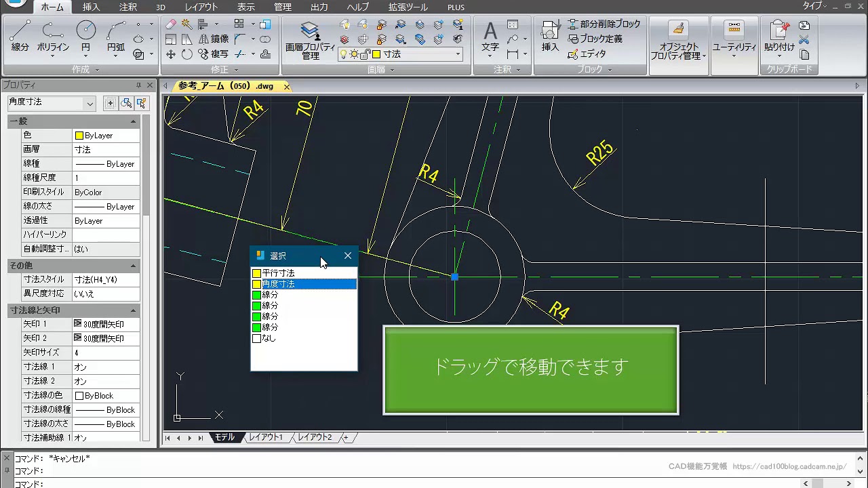The image size is (868, 488).
Task: Click the rotate tool icon
Action: (x=186, y=54)
